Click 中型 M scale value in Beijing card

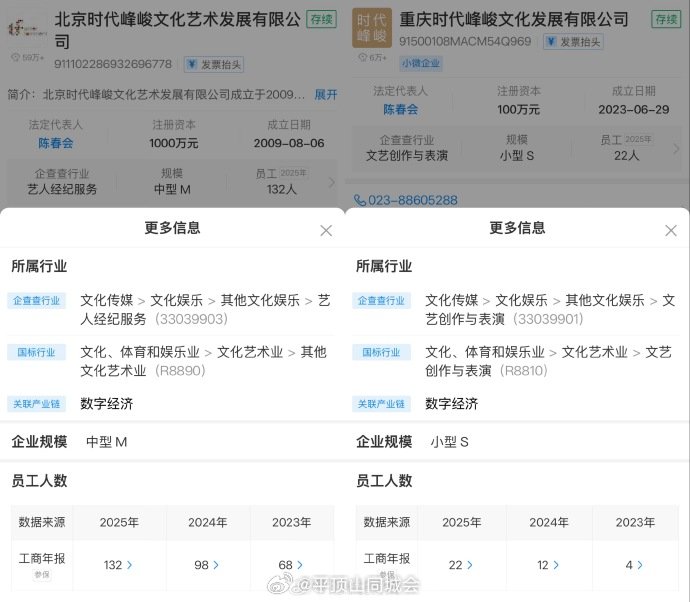pos(172,190)
